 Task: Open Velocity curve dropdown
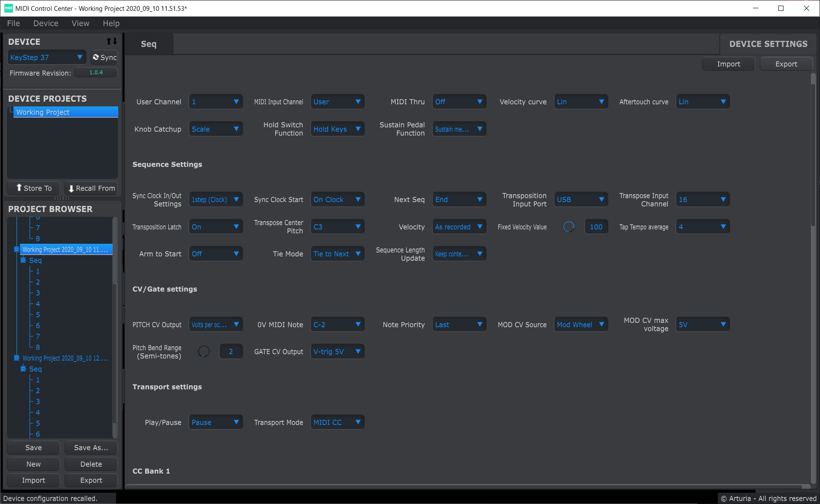(581, 102)
